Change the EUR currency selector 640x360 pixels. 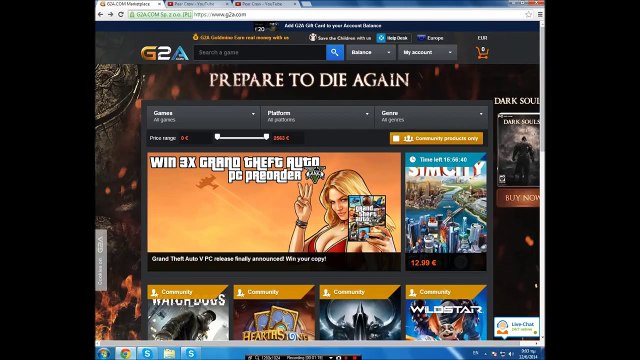pos(482,38)
